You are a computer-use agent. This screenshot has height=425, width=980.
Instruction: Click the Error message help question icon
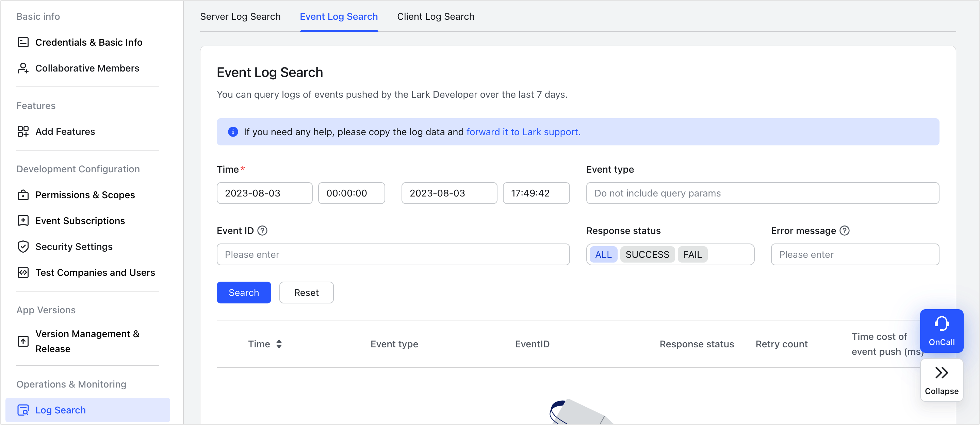(845, 231)
